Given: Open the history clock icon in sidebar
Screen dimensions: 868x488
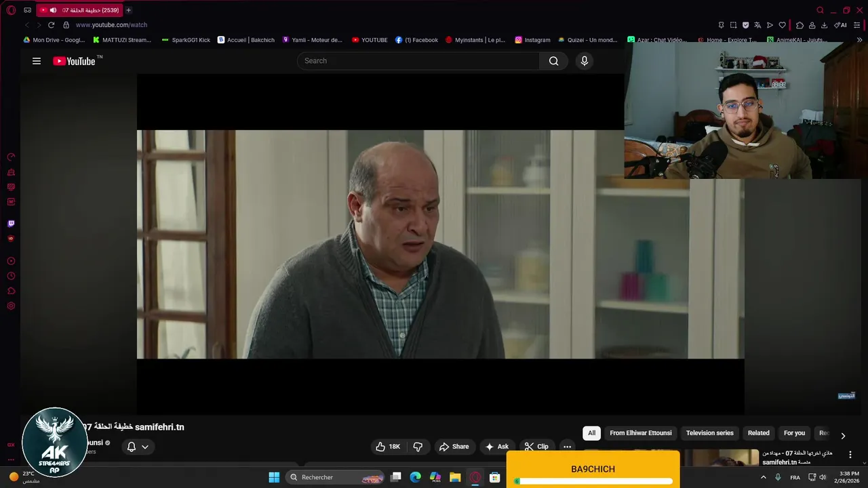Looking at the screenshot, I should 11,276.
